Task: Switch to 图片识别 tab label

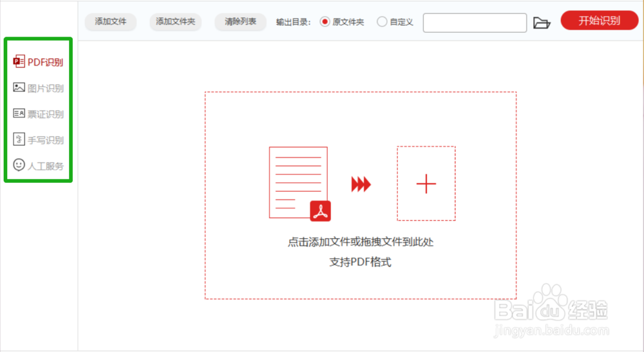Action: (x=46, y=88)
